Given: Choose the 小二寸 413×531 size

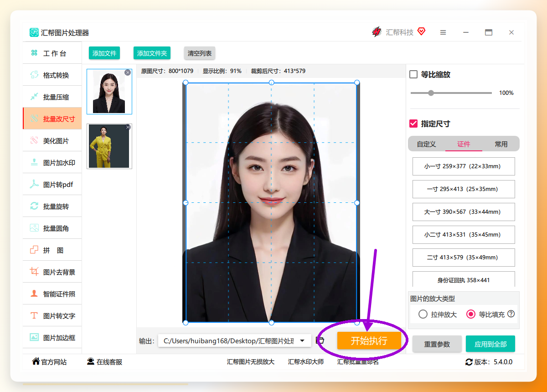Looking at the screenshot, I should pos(464,235).
